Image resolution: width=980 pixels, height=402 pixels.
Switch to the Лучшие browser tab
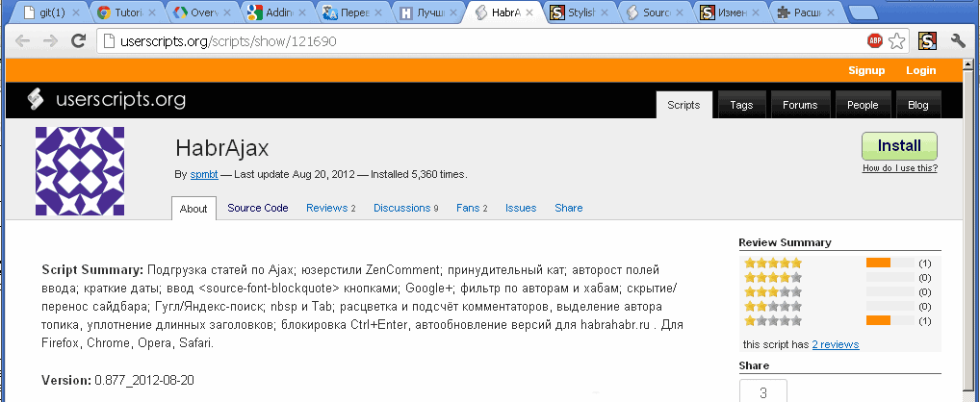pyautogui.click(x=427, y=13)
